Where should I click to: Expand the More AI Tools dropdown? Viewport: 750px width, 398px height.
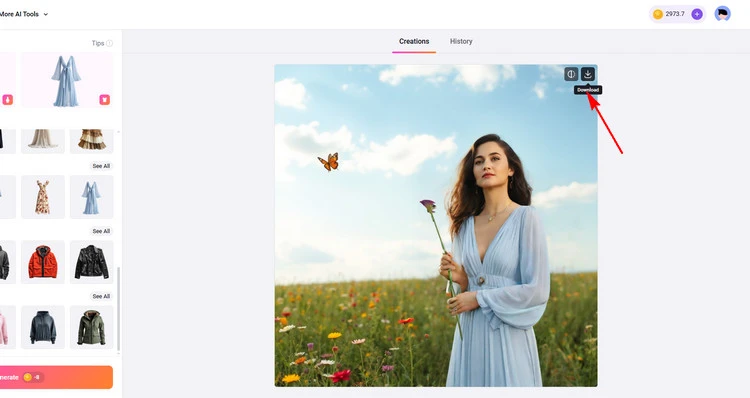coord(24,14)
